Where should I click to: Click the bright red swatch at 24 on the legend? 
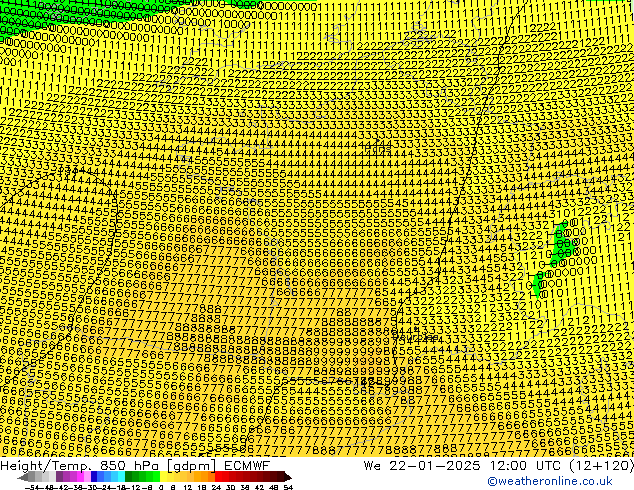pyautogui.click(x=219, y=476)
